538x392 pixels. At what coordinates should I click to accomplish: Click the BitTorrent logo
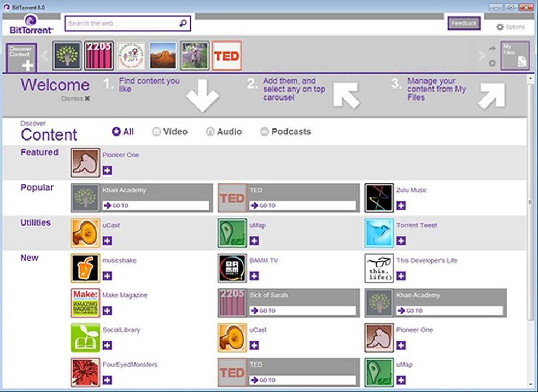(31, 25)
